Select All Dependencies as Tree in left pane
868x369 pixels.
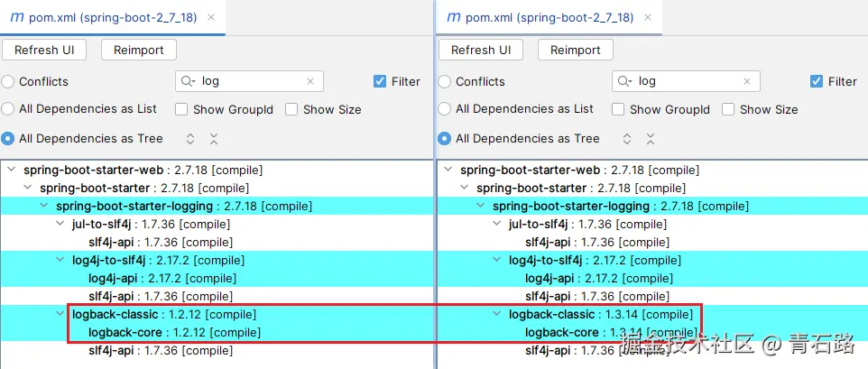[8, 138]
